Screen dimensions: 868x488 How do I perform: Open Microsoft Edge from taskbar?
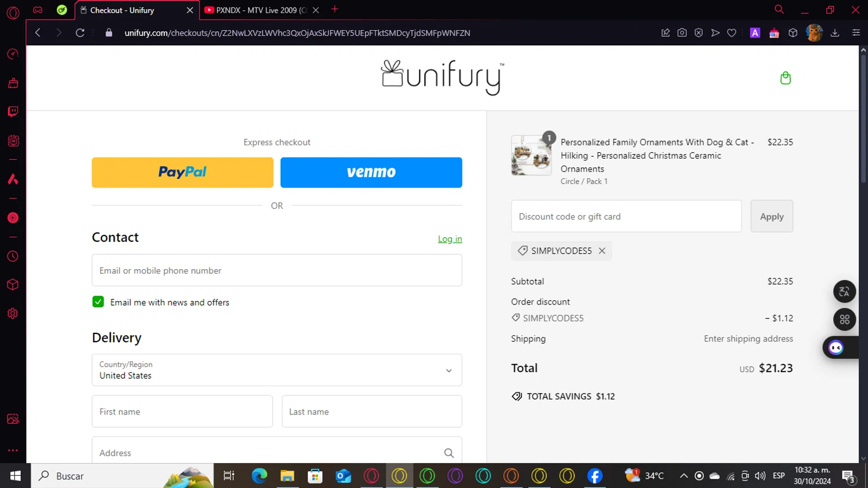pos(259,476)
